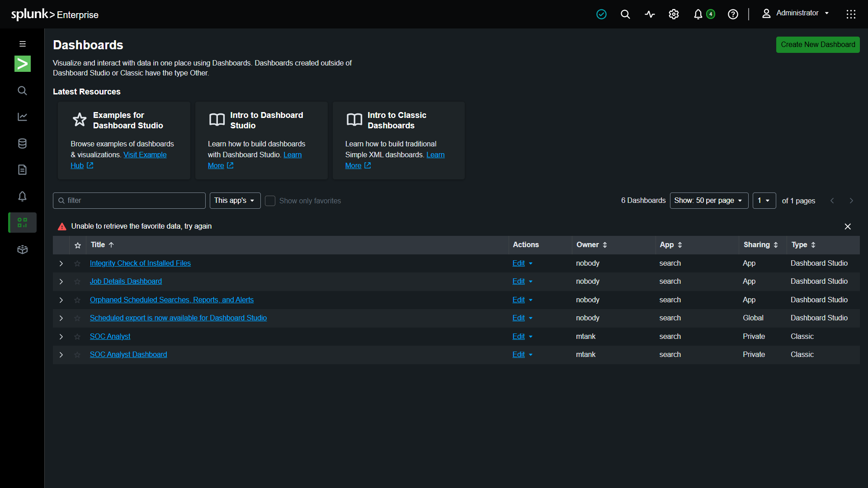The image size is (868, 488).
Task: Open Reports document icon in sidebar
Action: tap(22, 169)
